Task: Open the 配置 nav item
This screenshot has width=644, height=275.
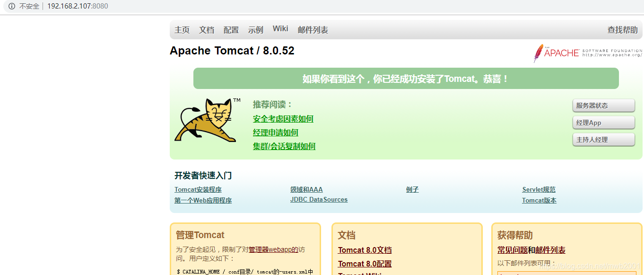Action: point(231,30)
